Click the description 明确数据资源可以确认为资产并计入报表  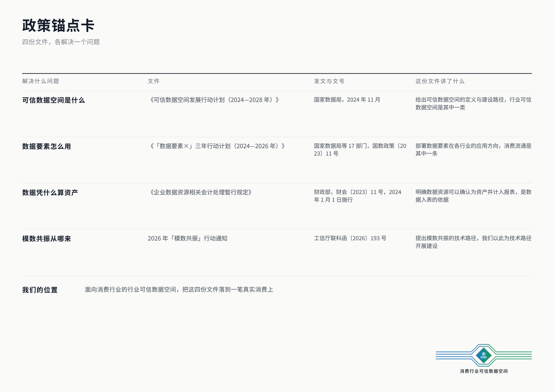(473, 196)
